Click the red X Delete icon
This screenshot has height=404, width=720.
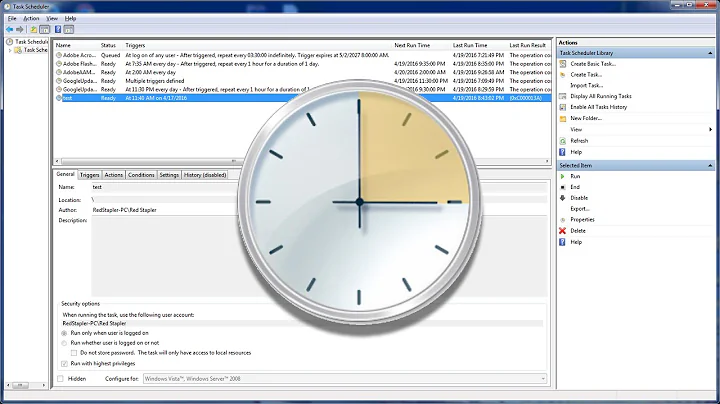[562, 230]
